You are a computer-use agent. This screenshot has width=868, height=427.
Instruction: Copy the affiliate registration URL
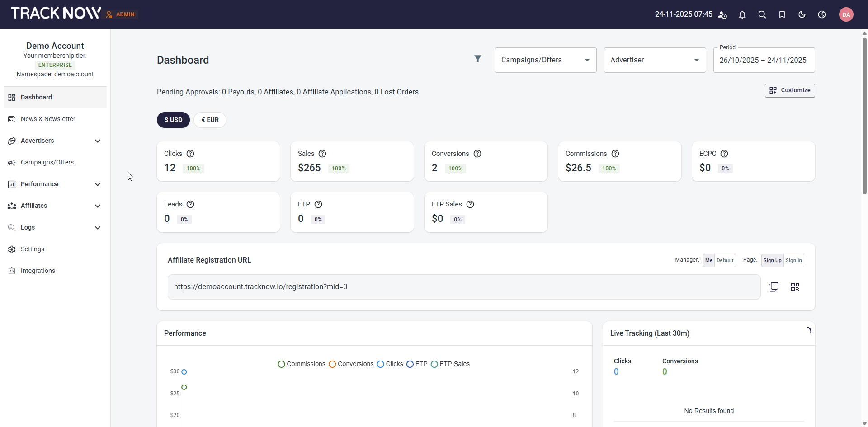click(773, 287)
